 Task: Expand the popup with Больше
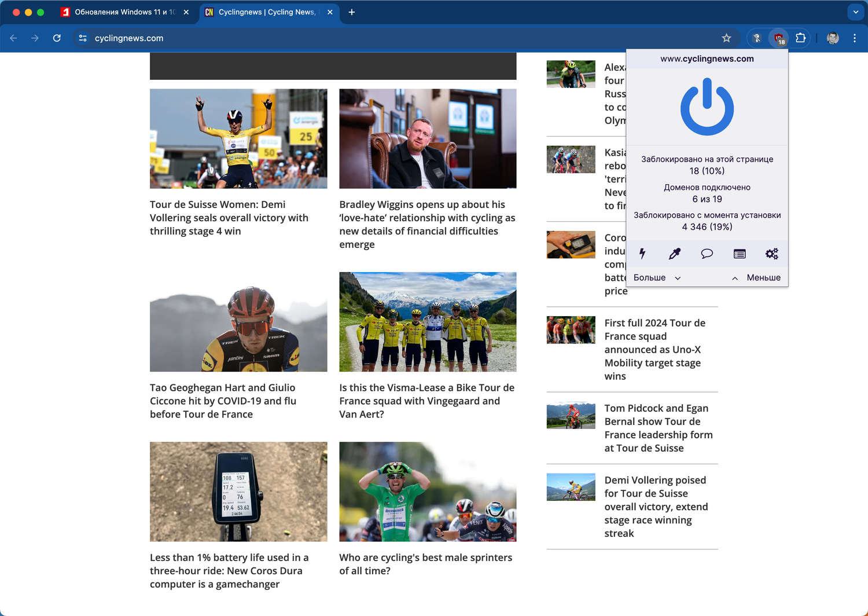coord(657,278)
